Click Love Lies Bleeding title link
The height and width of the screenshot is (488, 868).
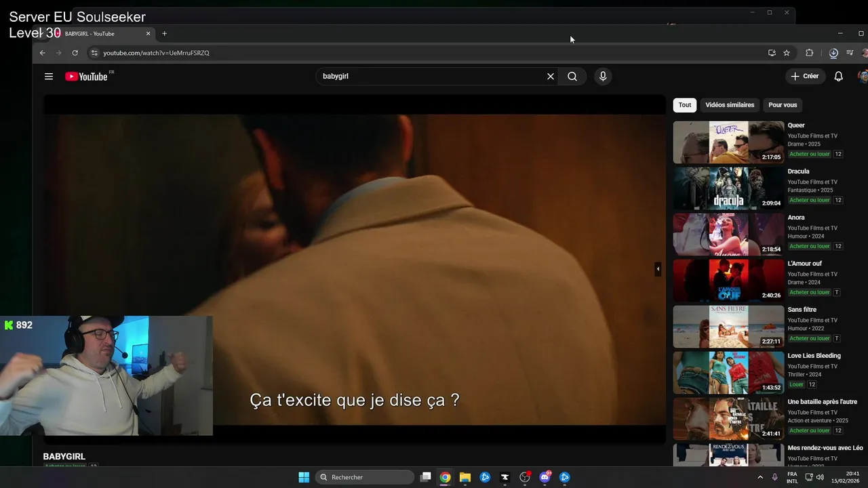click(814, 356)
